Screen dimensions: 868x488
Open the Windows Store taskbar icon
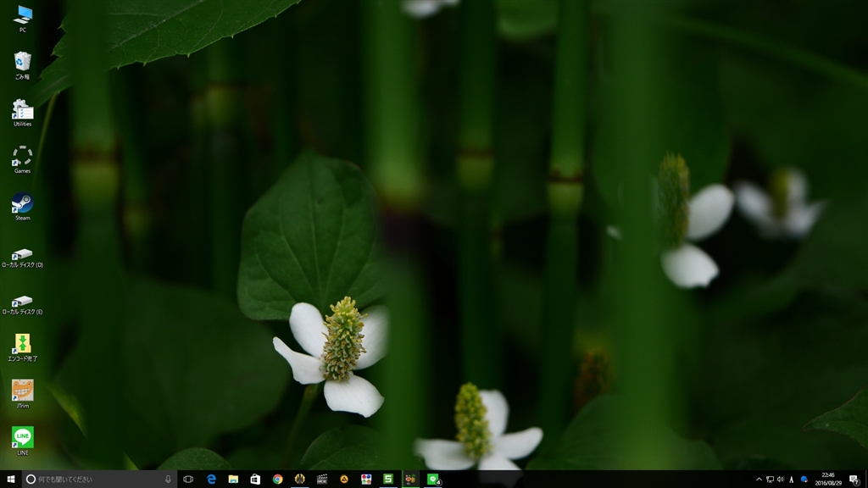coord(255,480)
